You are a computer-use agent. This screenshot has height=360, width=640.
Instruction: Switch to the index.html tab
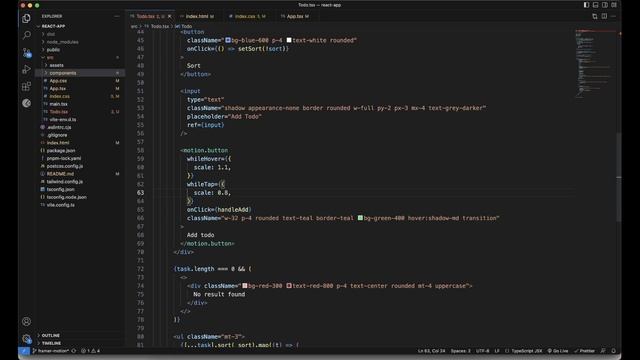[198, 16]
